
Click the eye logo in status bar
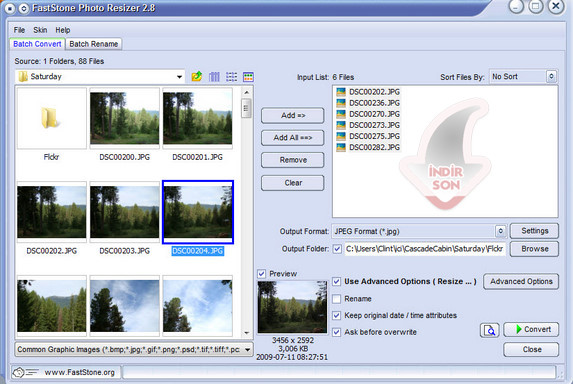(x=18, y=372)
